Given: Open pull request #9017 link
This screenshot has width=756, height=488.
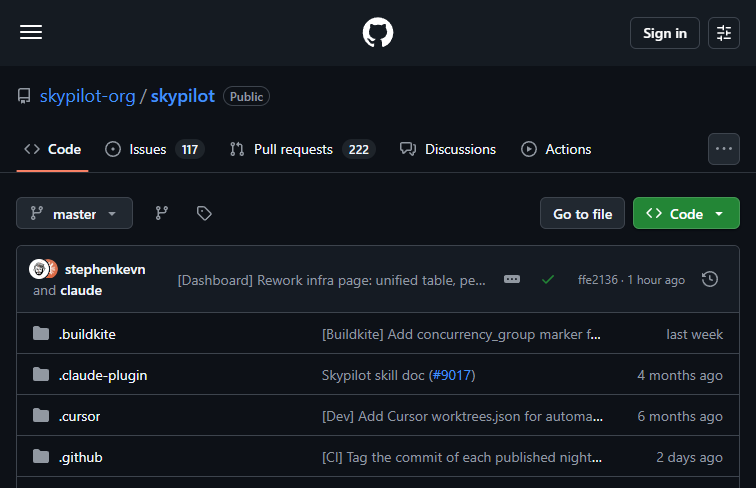Looking at the screenshot, I should (x=452, y=375).
